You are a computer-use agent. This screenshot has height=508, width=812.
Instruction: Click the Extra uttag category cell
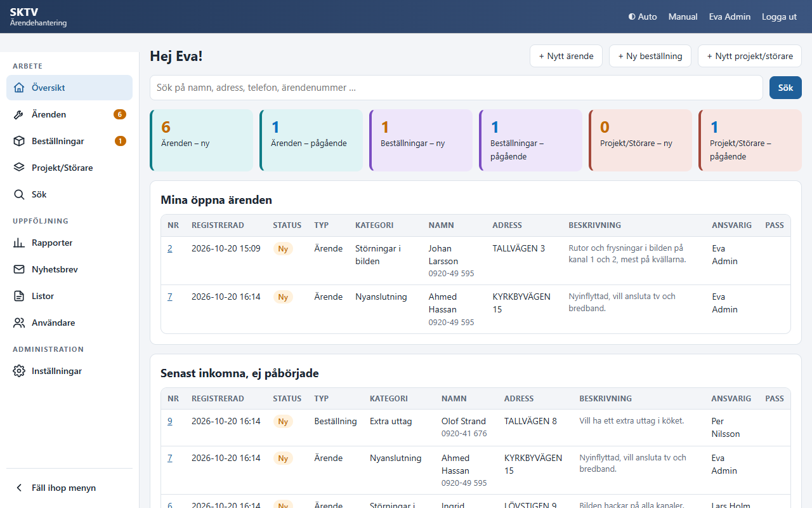point(391,421)
